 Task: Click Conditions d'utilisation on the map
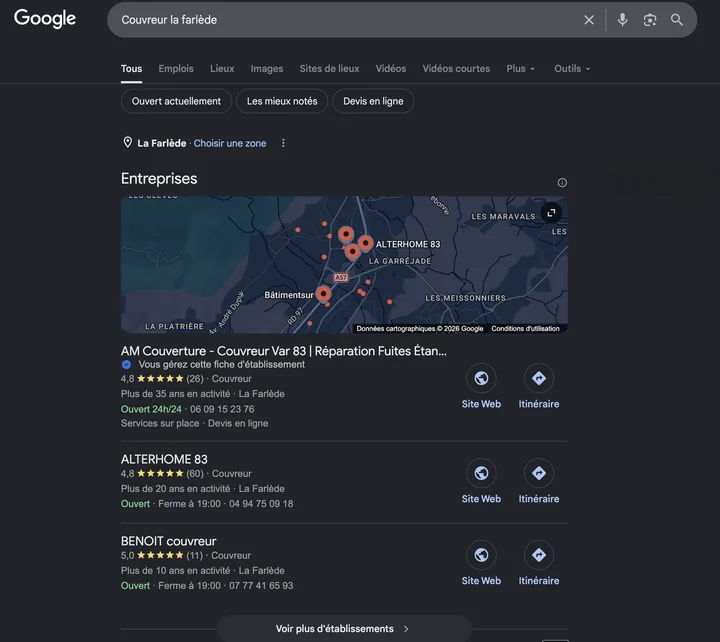tap(525, 329)
